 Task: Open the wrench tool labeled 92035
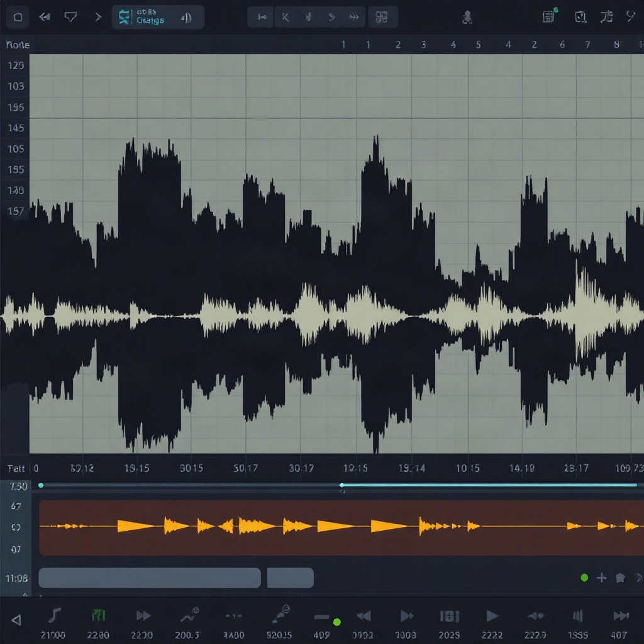[x=281, y=614]
